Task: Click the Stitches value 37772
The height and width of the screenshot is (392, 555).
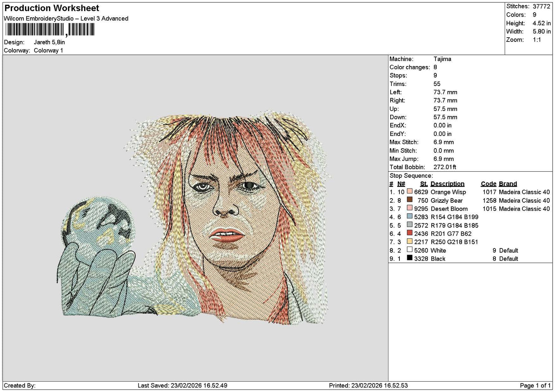Action: pos(542,7)
